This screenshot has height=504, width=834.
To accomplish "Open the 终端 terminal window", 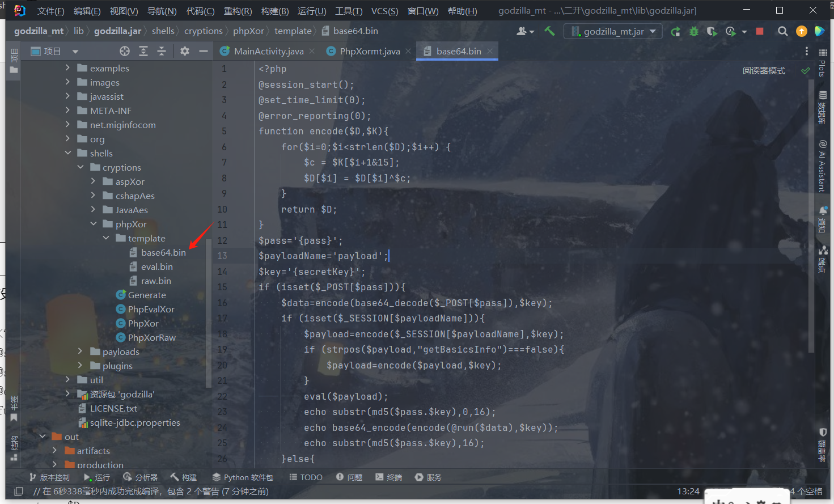I will click(x=389, y=477).
